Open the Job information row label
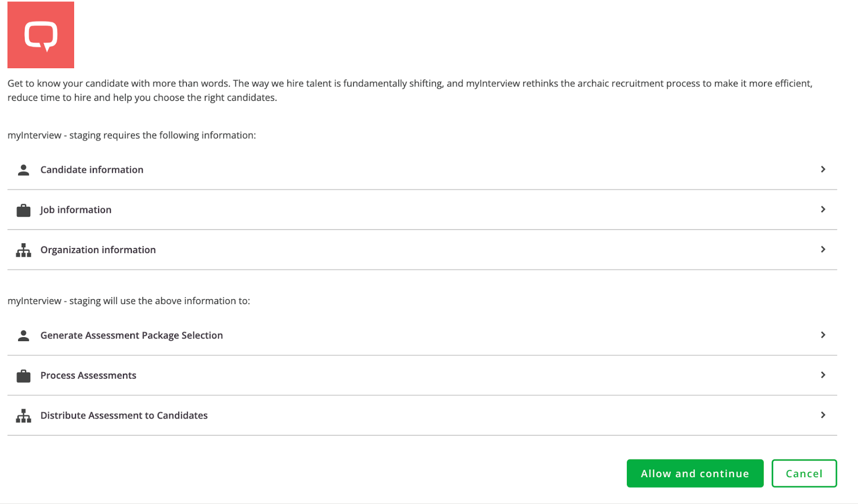 click(76, 210)
